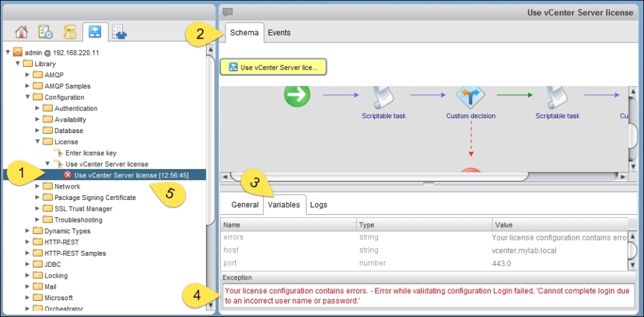This screenshot has width=644, height=317.
Task: Select the Mail folder
Action: pos(50,287)
